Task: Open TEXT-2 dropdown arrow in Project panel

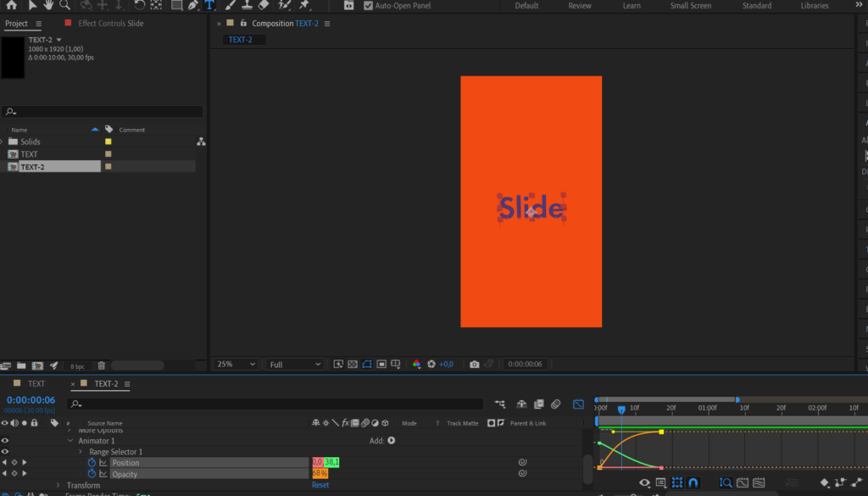Action: [x=58, y=40]
